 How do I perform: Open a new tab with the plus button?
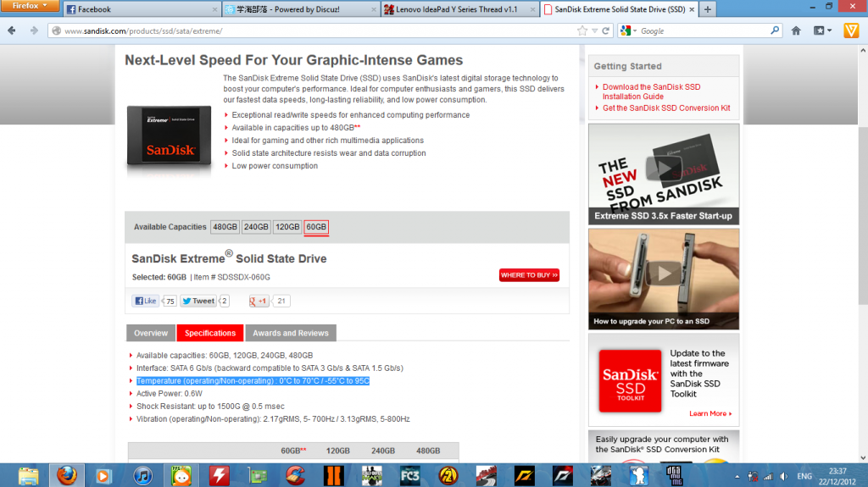point(708,9)
